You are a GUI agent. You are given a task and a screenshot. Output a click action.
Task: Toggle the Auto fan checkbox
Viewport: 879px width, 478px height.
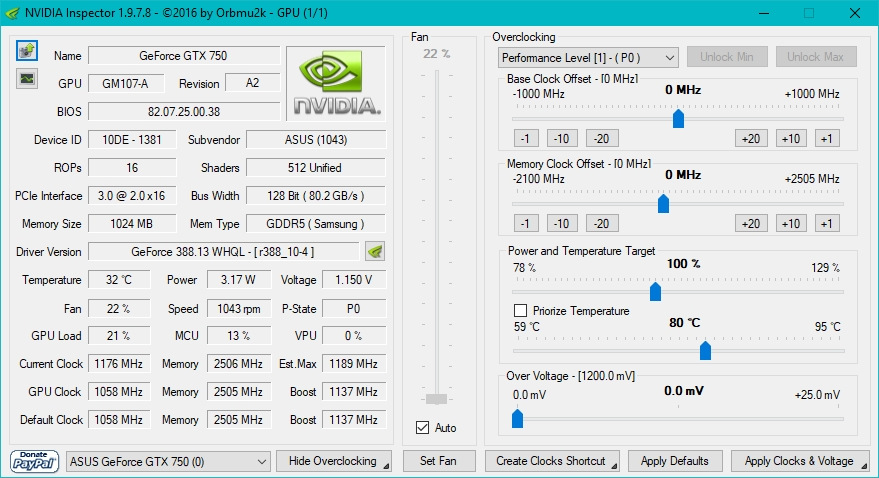pos(423,428)
